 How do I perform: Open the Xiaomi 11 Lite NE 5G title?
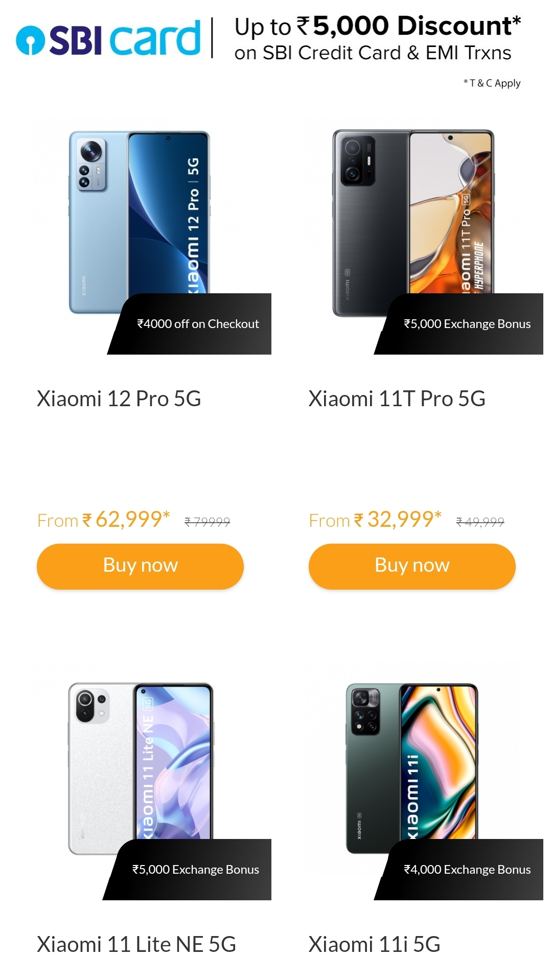(x=136, y=944)
